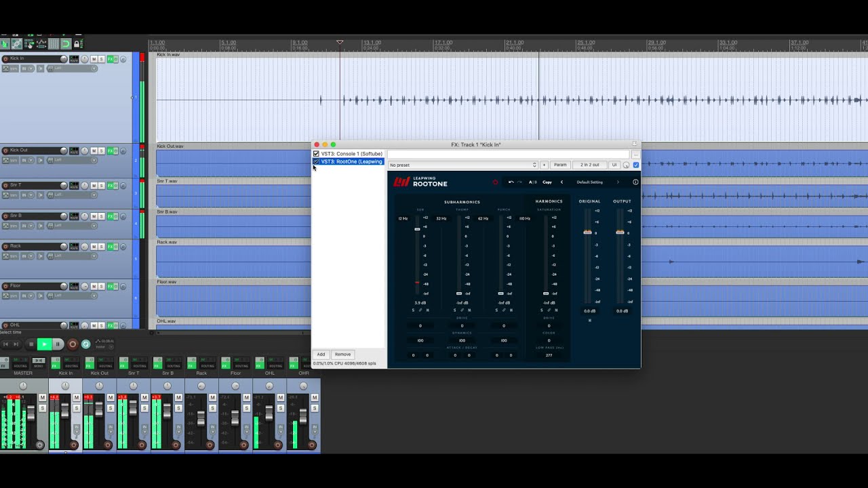Click the transport Record button
The image size is (868, 488).
point(73,344)
